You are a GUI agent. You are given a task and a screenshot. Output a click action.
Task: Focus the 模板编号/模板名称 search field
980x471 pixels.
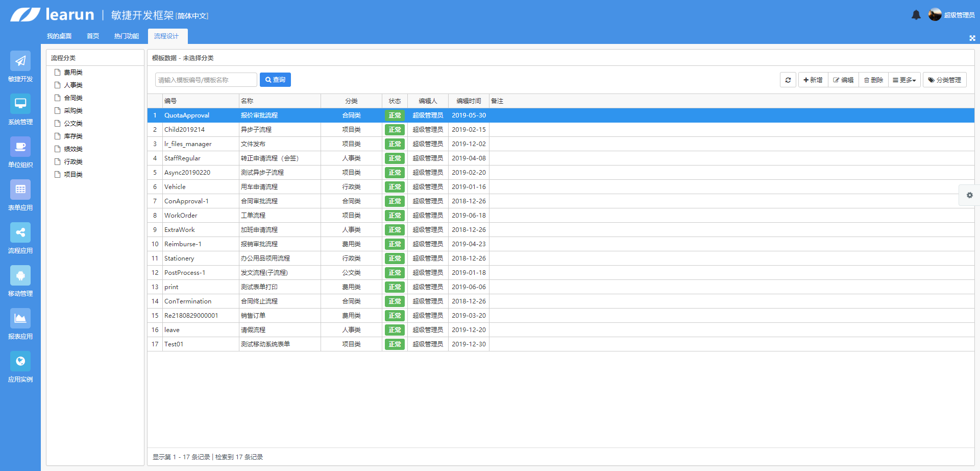click(206, 80)
